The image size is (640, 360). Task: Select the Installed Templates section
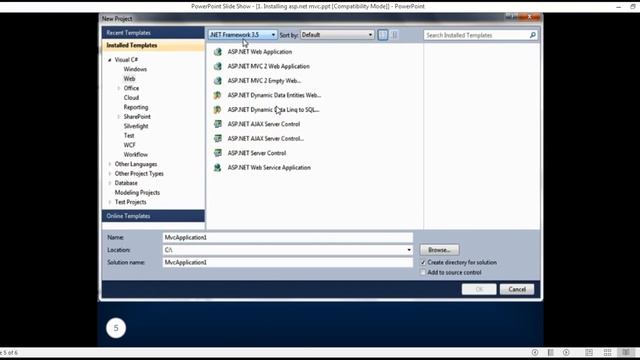[x=153, y=45]
